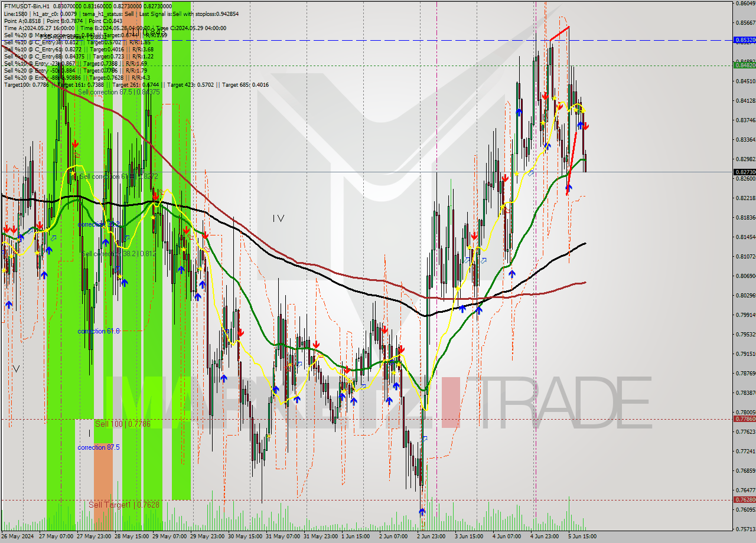The width and height of the screenshot is (756, 543).
Task: Click the 0.79151 price axis value
Action: pyautogui.click(x=744, y=354)
